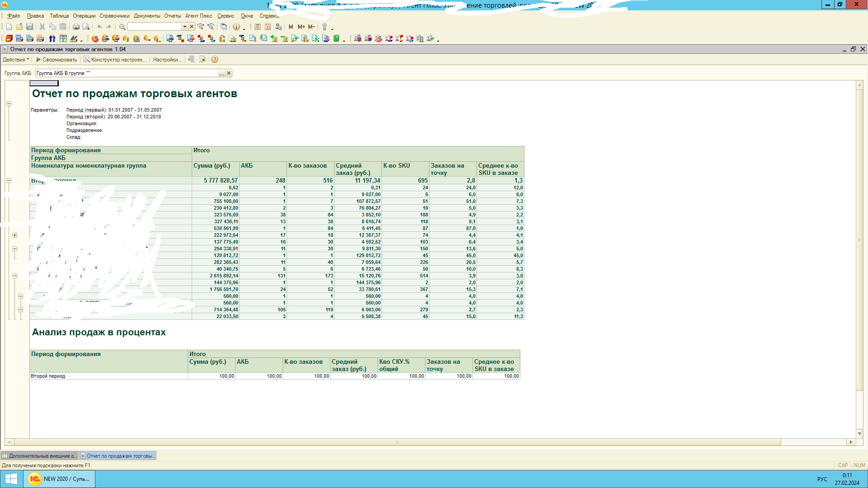Click the vertical scrollbar down arrow of report

(x=859, y=434)
